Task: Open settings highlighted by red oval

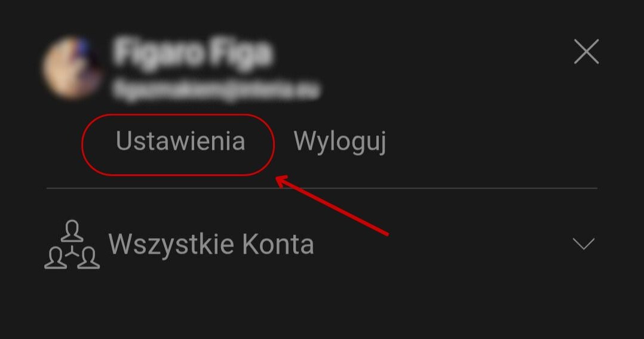Action: point(180,141)
